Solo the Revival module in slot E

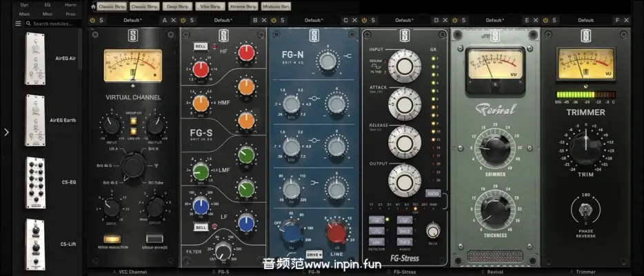(464, 20)
